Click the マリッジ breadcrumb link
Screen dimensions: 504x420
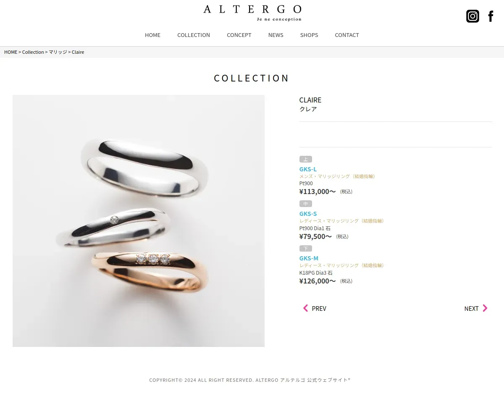click(x=58, y=52)
